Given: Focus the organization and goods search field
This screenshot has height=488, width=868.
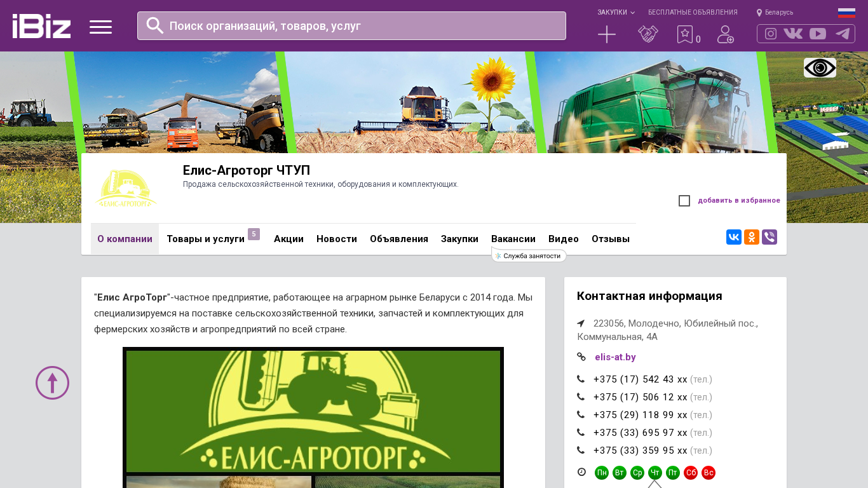Looking at the screenshot, I should (351, 26).
